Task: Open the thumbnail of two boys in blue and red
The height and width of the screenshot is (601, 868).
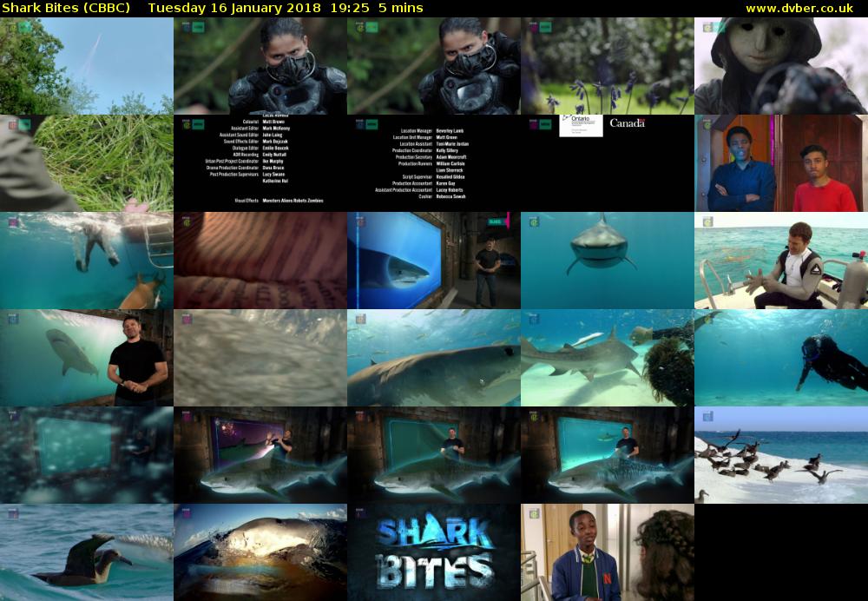Action: point(780,163)
